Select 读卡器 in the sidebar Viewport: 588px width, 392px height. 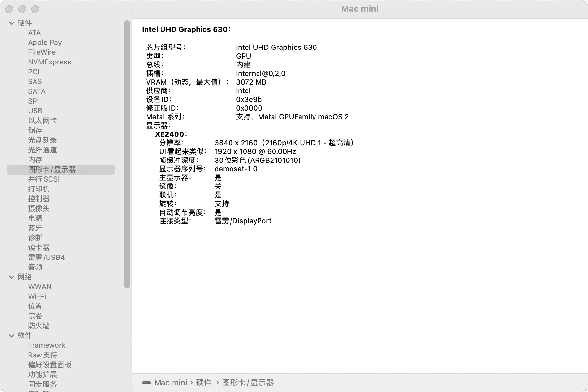pos(39,248)
